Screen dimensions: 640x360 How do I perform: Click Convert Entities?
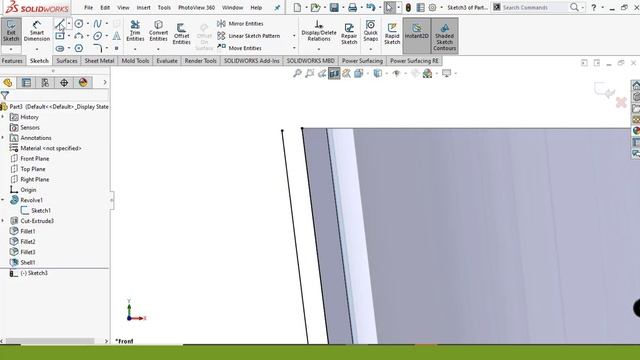point(158,31)
